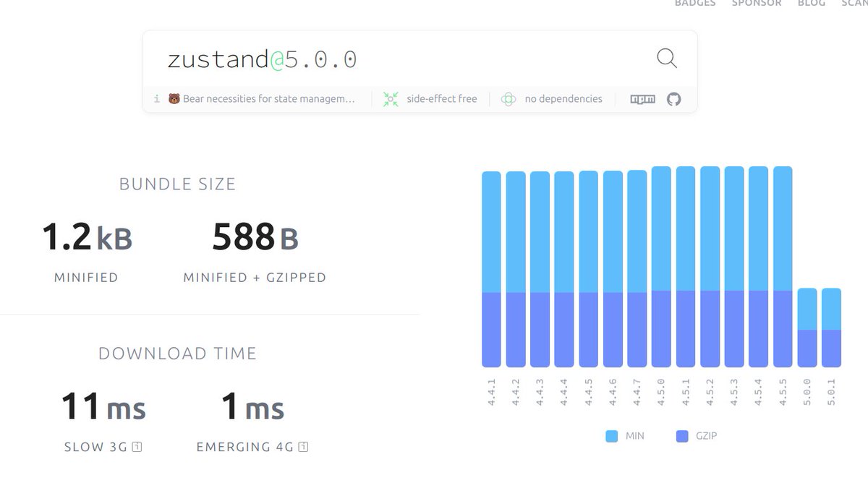Click the SCAN nav link
Viewport: 868px width, 483px height.
tap(856, 4)
